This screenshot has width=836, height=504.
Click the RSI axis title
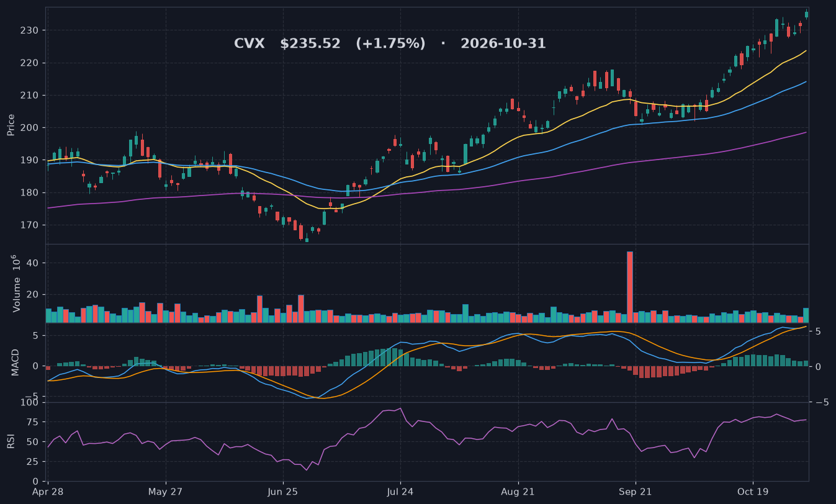(11, 441)
